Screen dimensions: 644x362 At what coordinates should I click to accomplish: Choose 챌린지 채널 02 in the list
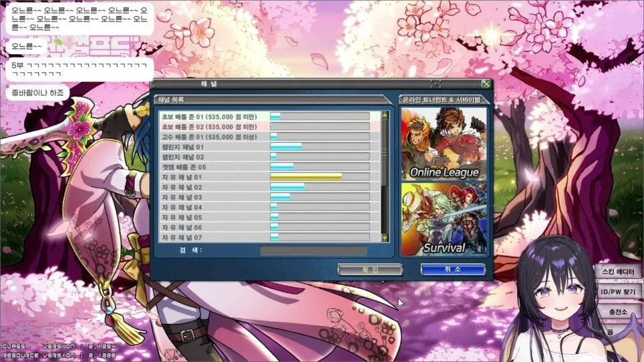270,157
